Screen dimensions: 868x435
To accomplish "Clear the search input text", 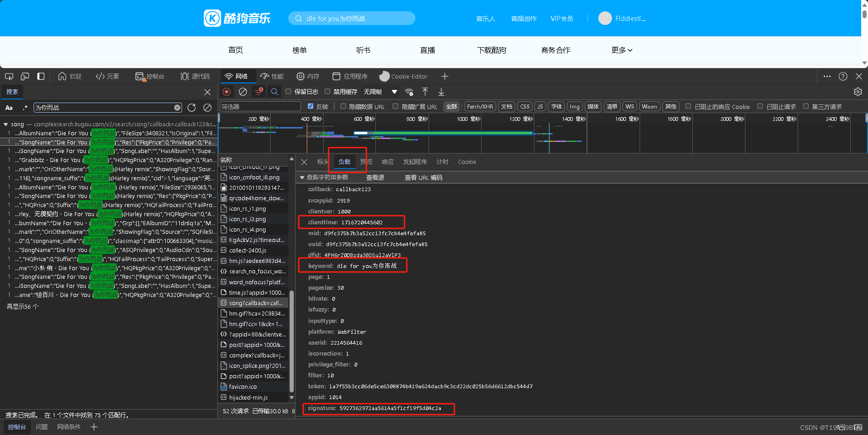I will pyautogui.click(x=177, y=108).
